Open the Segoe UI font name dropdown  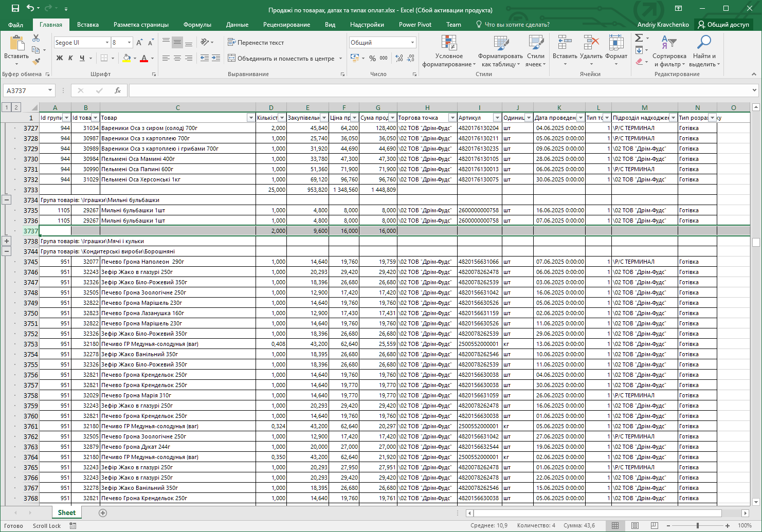coord(107,43)
